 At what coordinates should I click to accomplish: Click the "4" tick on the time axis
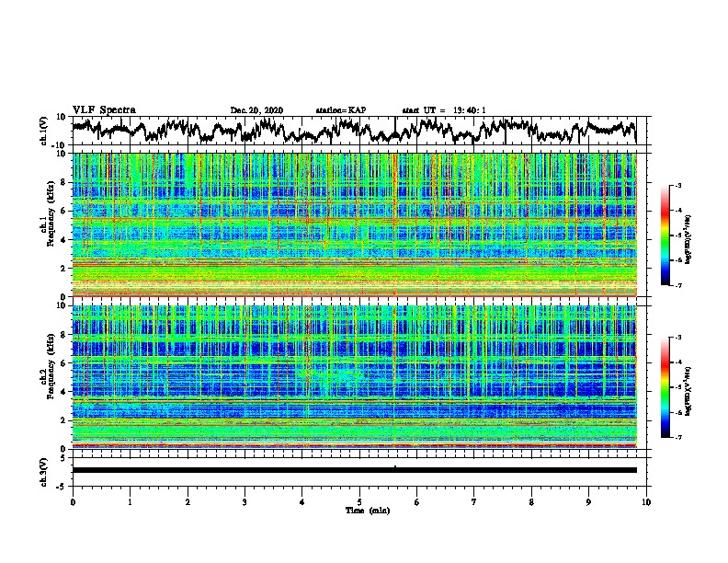click(302, 502)
